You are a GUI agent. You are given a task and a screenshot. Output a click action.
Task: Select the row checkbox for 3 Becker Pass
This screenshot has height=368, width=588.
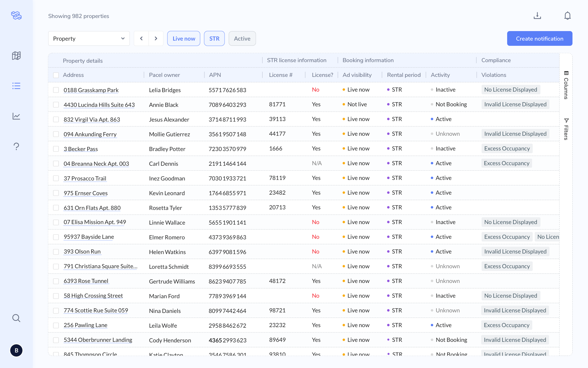pos(56,149)
